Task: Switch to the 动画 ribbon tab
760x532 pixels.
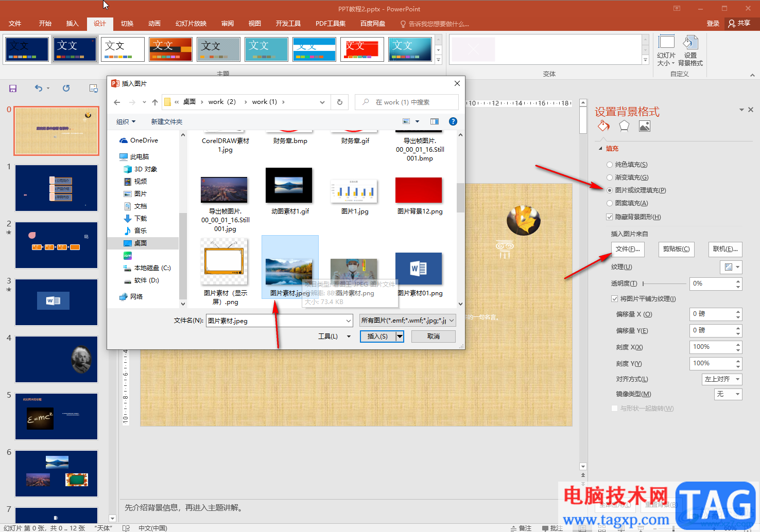Action: tap(154, 24)
